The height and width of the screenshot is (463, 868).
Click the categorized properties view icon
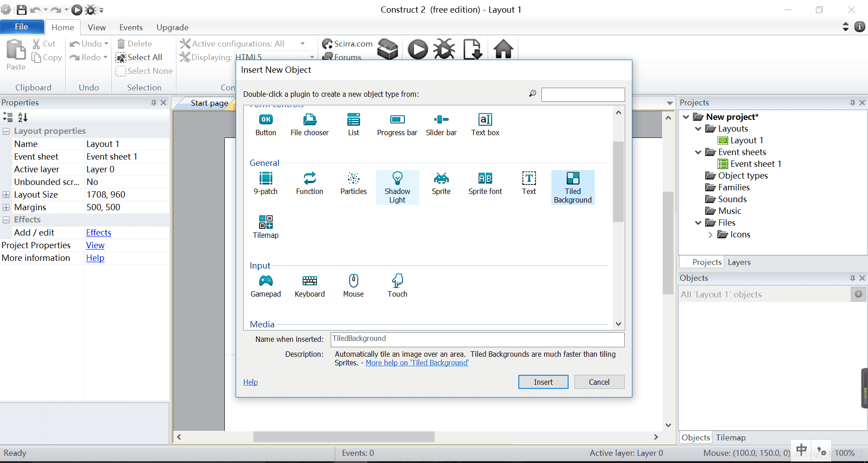8,118
